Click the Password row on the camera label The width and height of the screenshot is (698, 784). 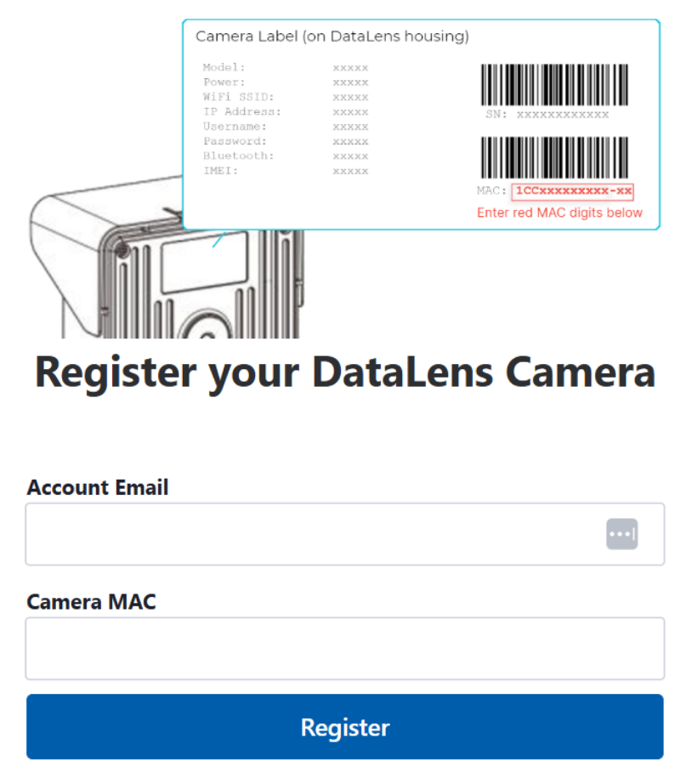(x=285, y=141)
